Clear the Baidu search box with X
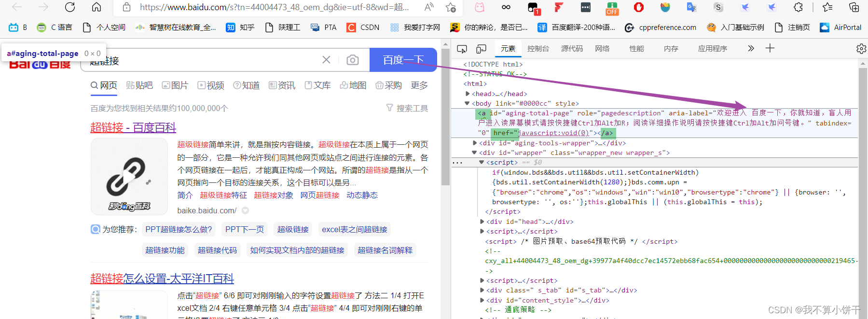Viewport: 868px width, 319px height. [x=326, y=60]
